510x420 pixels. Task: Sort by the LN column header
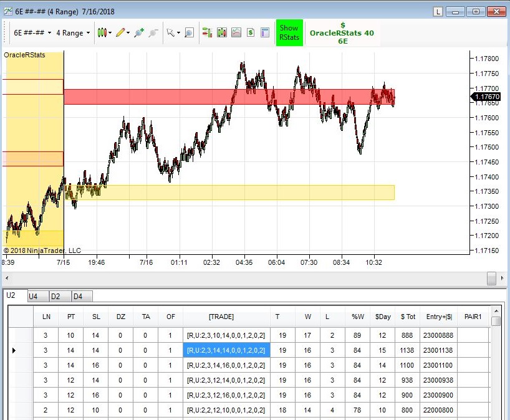click(46, 317)
